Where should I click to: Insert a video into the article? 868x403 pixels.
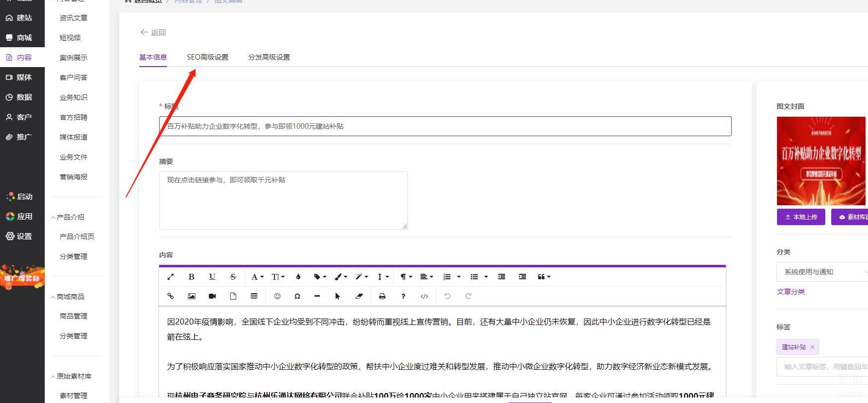212,296
